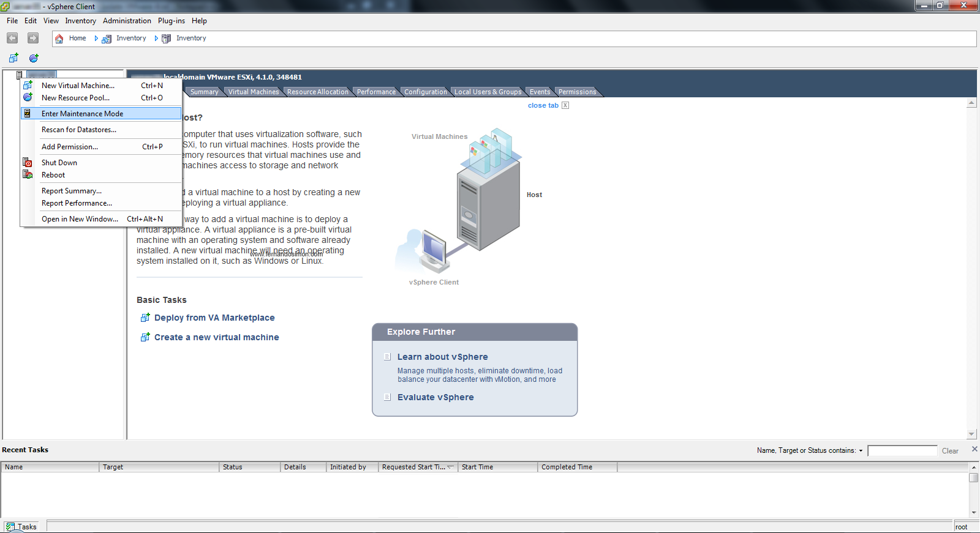Image resolution: width=980 pixels, height=533 pixels.
Task: Open the Administration menu
Action: (x=127, y=21)
